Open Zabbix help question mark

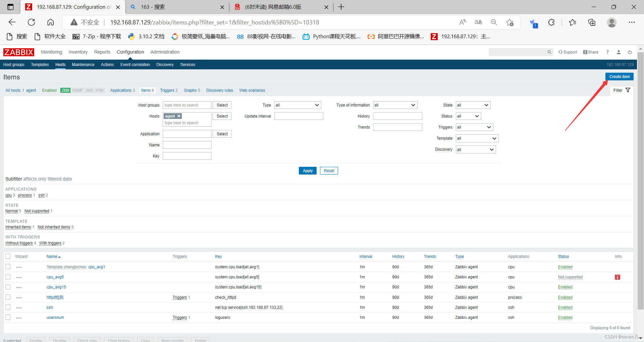(607, 52)
